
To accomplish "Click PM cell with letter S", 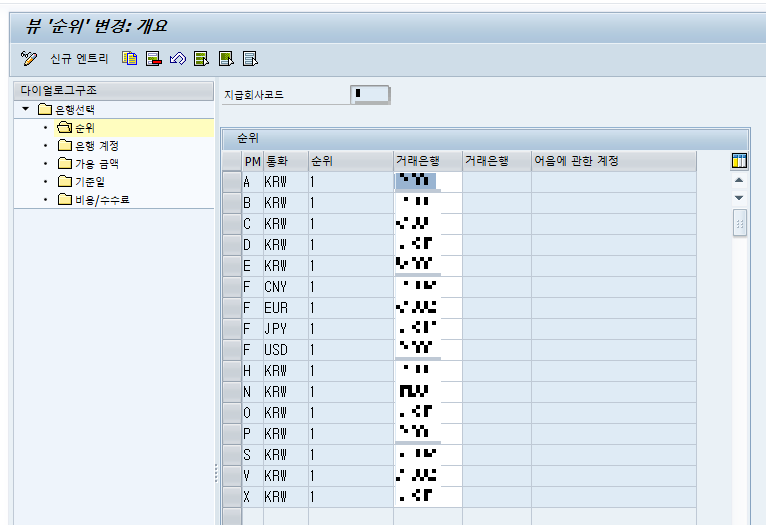I will [x=253, y=455].
